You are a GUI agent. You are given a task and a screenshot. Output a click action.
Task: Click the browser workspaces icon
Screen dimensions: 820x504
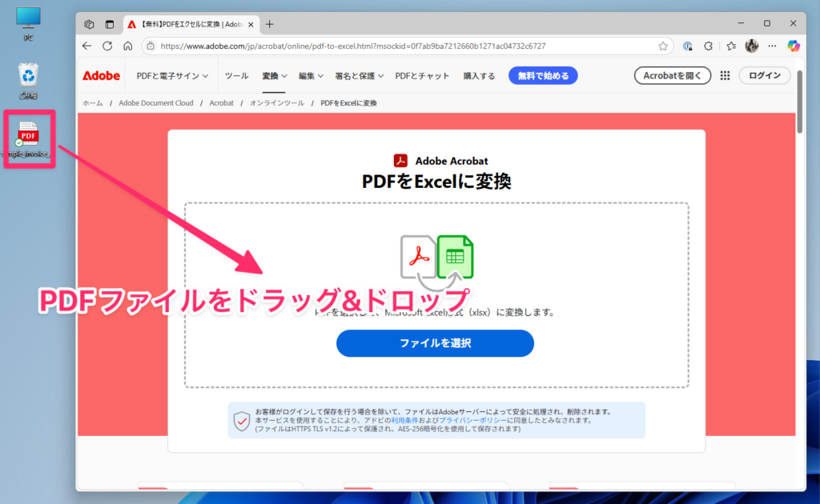point(89,24)
